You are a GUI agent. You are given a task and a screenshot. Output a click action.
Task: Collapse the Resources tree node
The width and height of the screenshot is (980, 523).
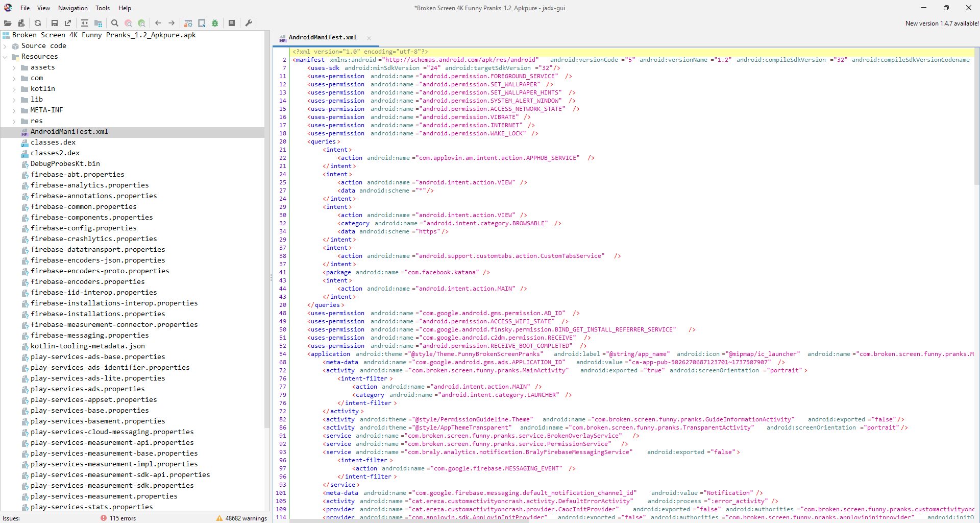coord(5,57)
